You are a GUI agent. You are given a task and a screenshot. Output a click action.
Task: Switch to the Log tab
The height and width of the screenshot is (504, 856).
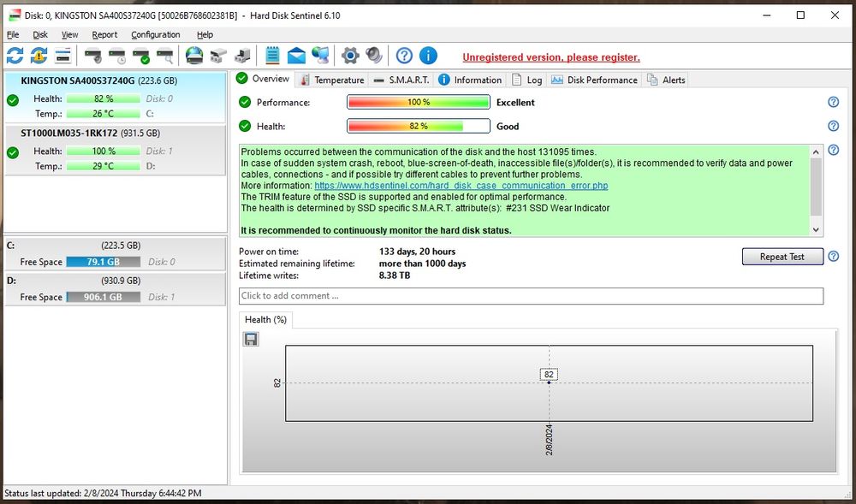pyautogui.click(x=526, y=80)
